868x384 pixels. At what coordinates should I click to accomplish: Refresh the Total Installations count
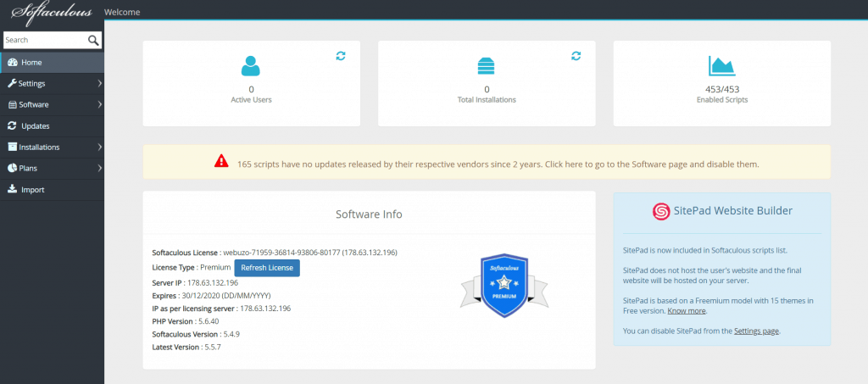576,56
